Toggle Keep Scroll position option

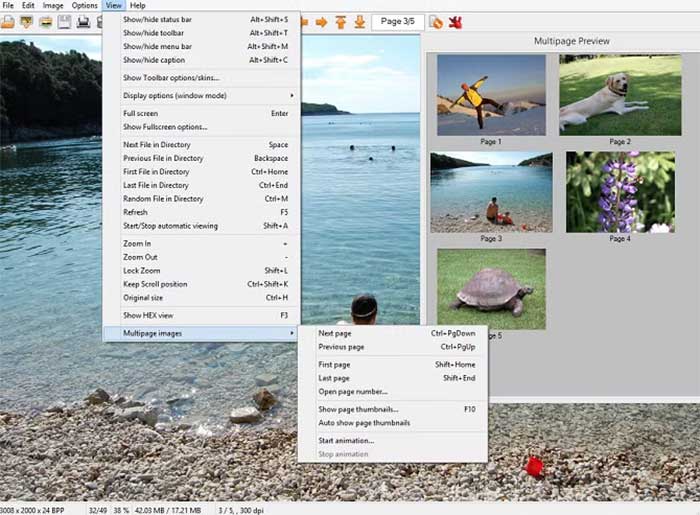(x=154, y=284)
